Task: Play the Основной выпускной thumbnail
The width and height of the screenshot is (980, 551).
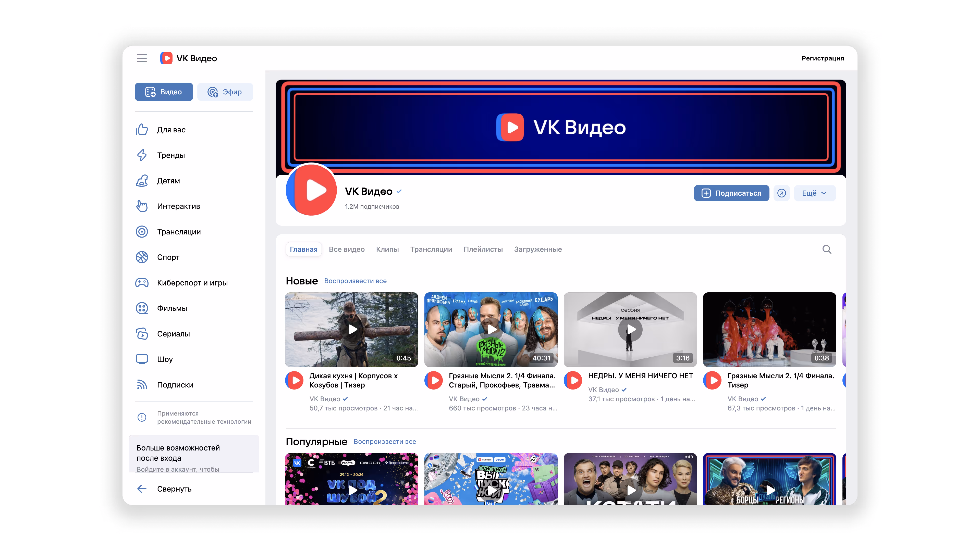Action: pyautogui.click(x=491, y=479)
